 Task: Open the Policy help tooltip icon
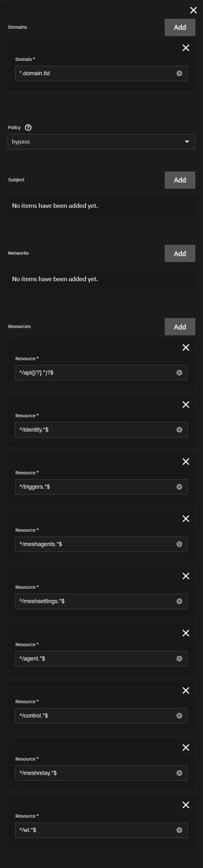[28, 128]
